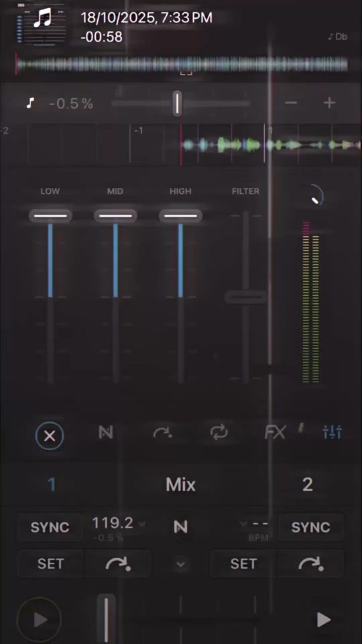Open cue points jump arrow in the toolbar
Image resolution: width=362 pixels, height=644 pixels.
coord(162,433)
